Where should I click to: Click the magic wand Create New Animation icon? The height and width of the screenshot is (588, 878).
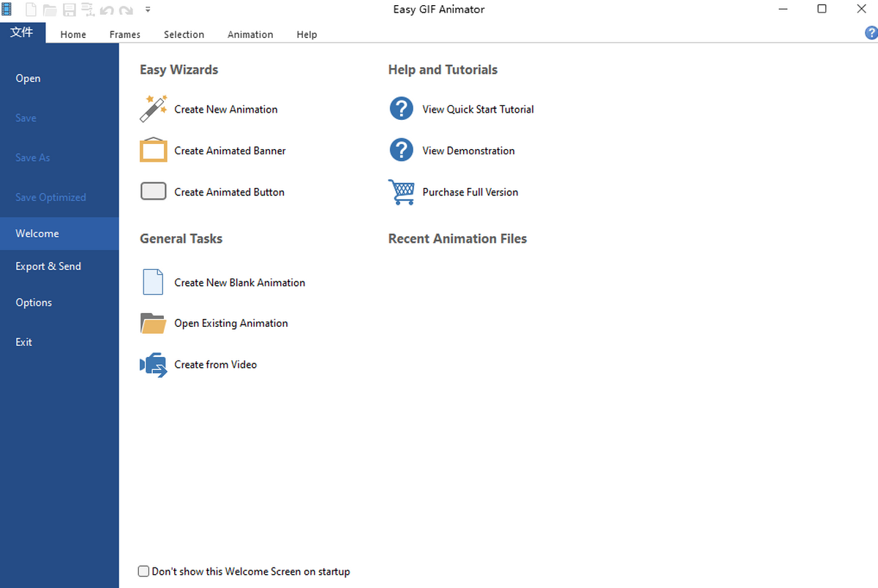154,109
